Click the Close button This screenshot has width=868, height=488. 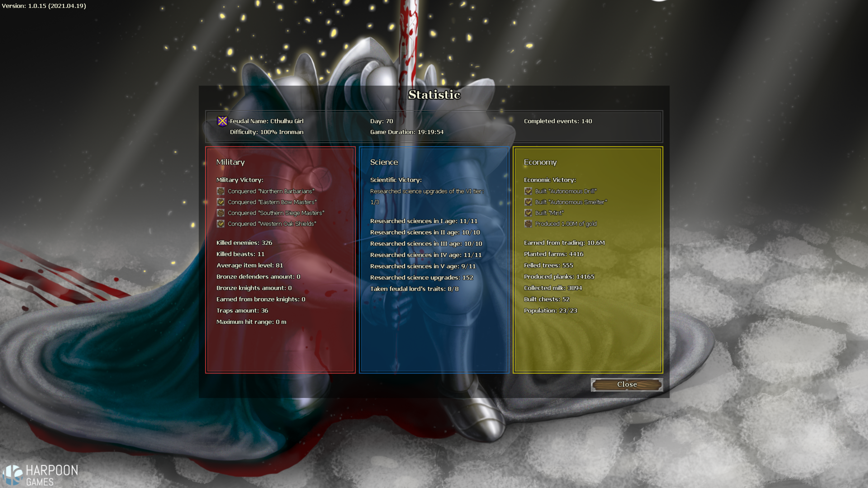627,384
